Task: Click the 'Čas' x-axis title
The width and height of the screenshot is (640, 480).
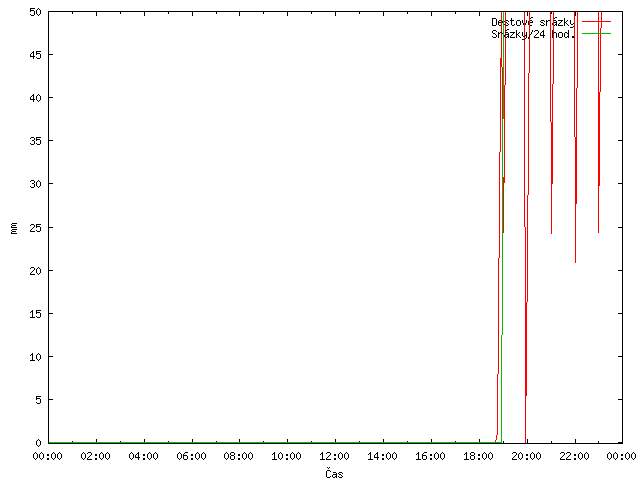Action: coord(334,473)
